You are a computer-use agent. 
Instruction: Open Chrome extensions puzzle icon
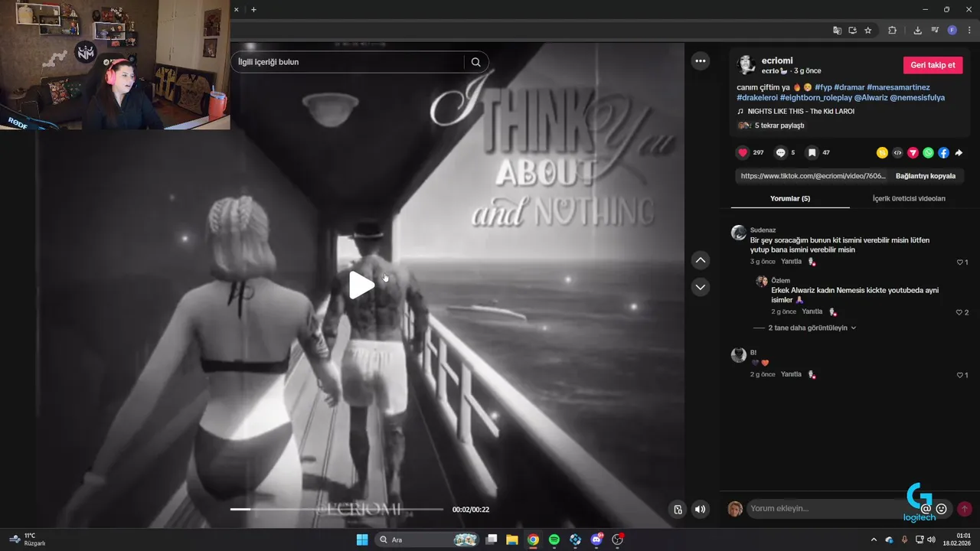(892, 31)
